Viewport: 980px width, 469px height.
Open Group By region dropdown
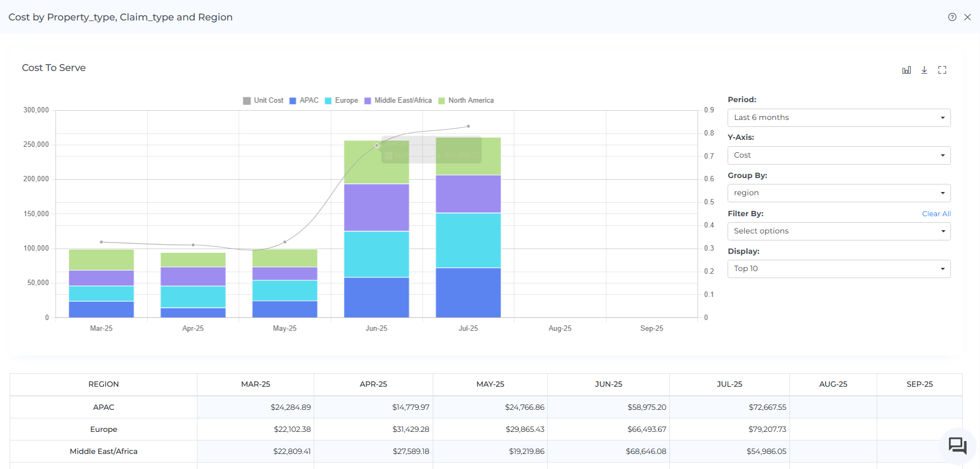coord(838,193)
